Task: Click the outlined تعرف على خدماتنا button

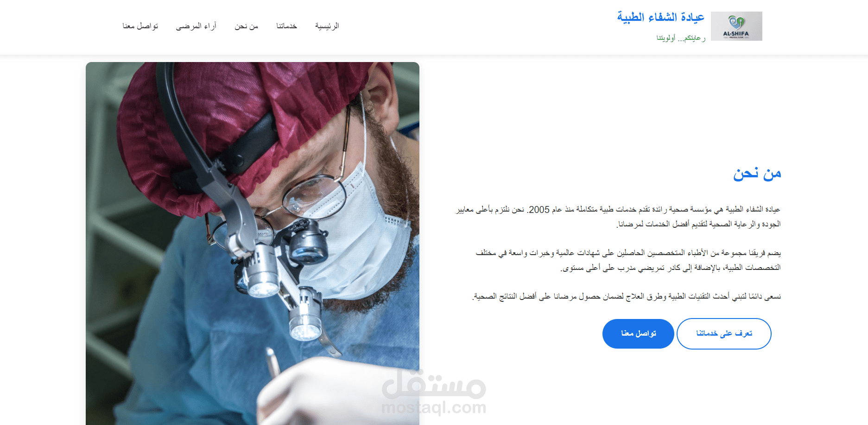Action: [x=724, y=333]
